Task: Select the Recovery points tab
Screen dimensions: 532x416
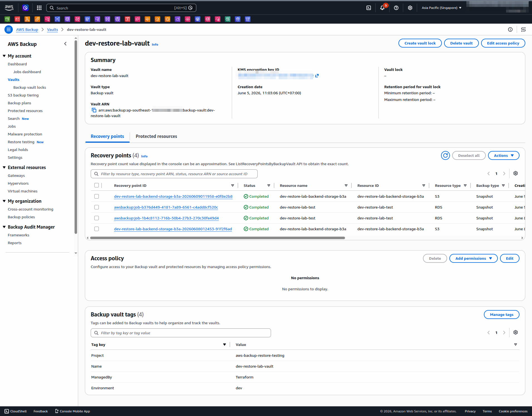Action: [107, 136]
